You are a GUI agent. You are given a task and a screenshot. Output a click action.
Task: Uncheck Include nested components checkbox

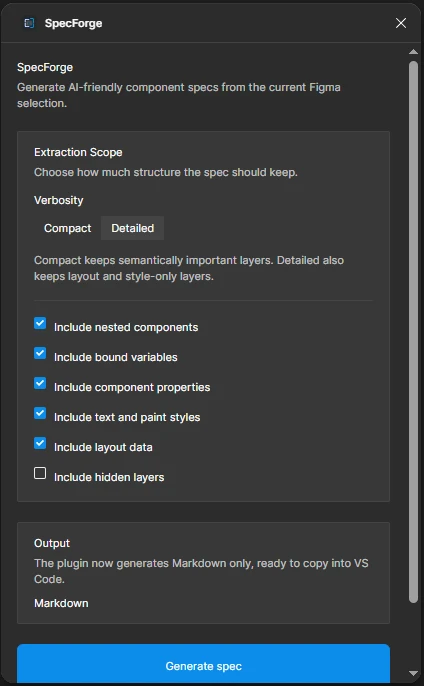40,323
